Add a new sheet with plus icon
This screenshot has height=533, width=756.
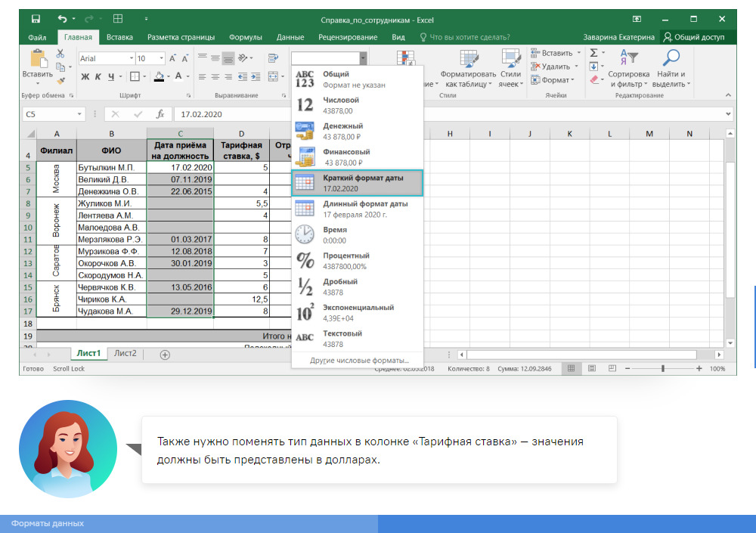pyautogui.click(x=165, y=354)
